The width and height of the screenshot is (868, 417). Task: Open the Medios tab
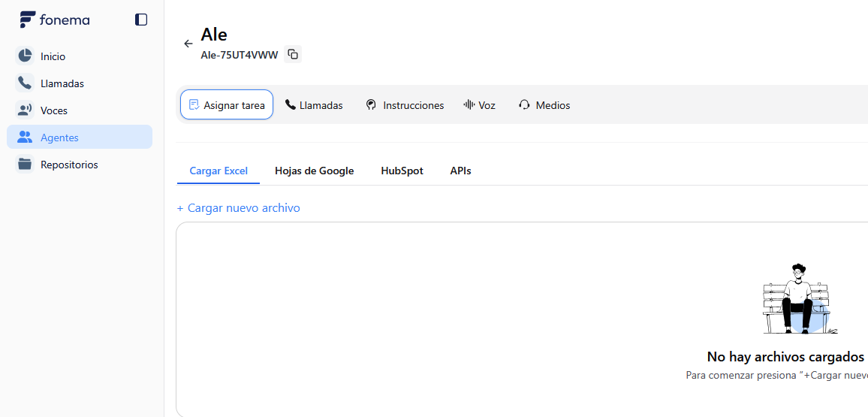tap(544, 105)
